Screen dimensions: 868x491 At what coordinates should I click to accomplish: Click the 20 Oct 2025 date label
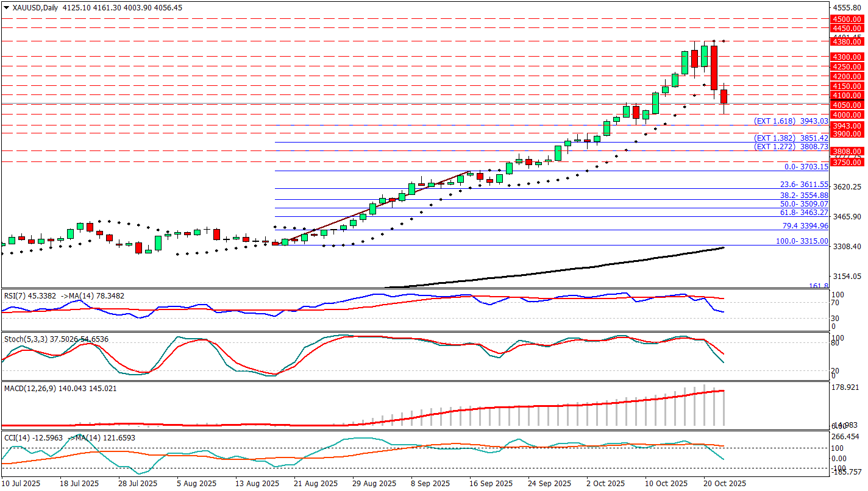tap(725, 484)
